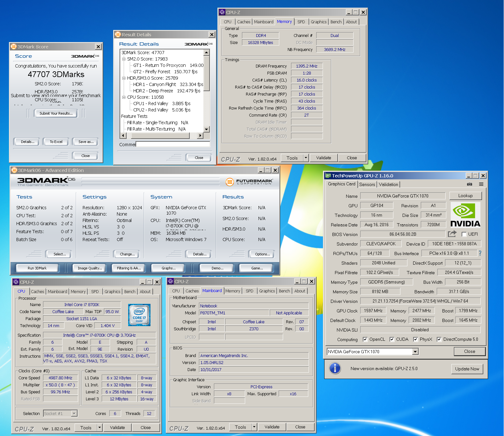
Task: Toggle the OpenCL checkbox
Action: pos(365,339)
